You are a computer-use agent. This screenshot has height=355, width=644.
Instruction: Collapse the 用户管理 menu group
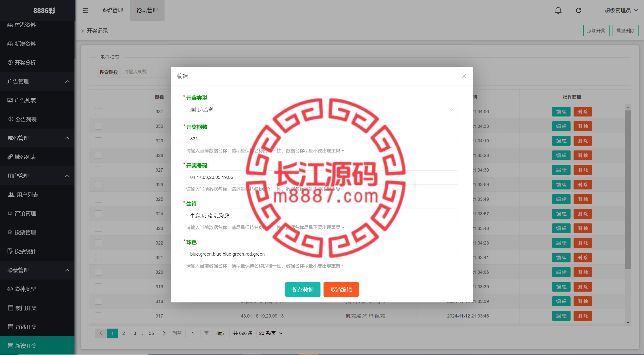(x=37, y=176)
